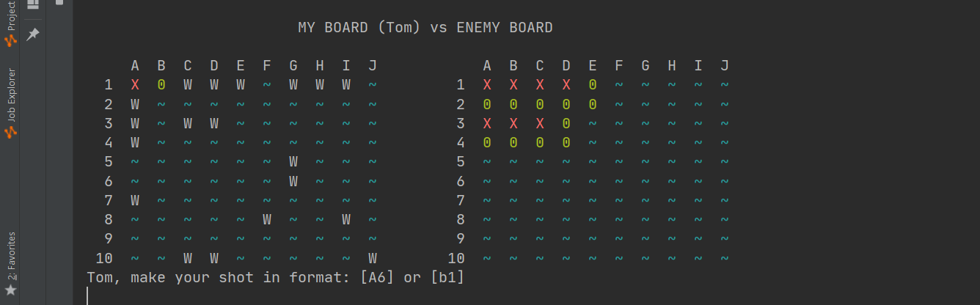Screen dimensions: 980x305
Task: Open the Job Explorer tool window
Action: [10, 103]
